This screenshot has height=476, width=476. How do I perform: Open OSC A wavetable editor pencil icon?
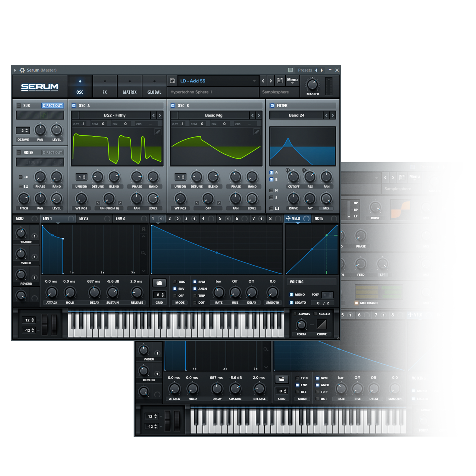pos(158,132)
